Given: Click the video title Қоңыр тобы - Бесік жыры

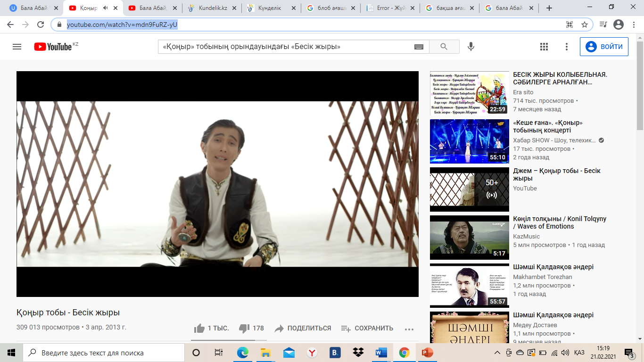Looking at the screenshot, I should pyautogui.click(x=68, y=313).
